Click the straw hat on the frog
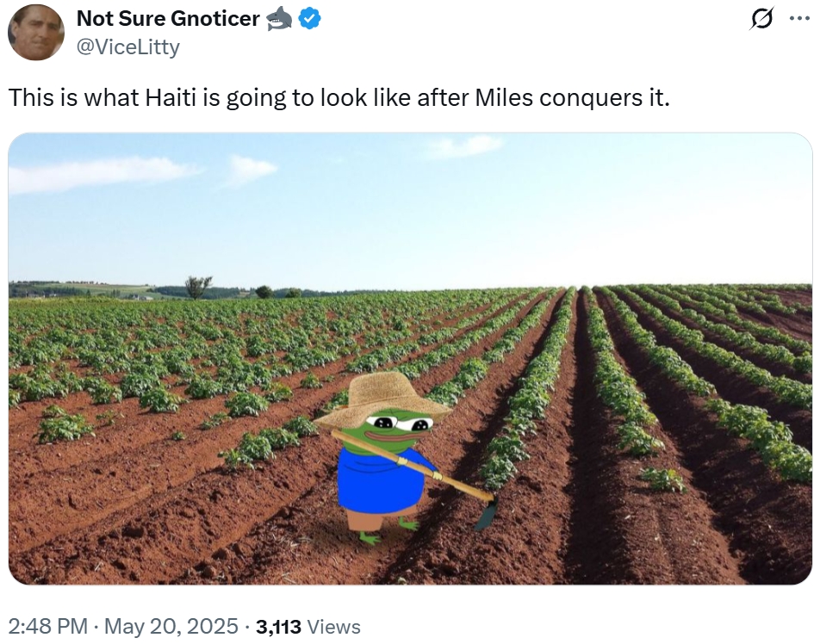Screen dimensions: 820x644 tap(384, 397)
